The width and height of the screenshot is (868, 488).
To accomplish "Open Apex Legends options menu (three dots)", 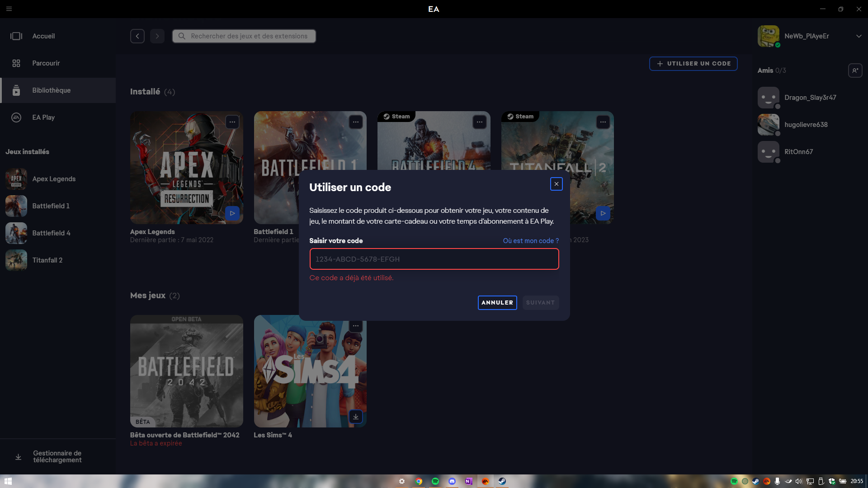I will (x=232, y=122).
